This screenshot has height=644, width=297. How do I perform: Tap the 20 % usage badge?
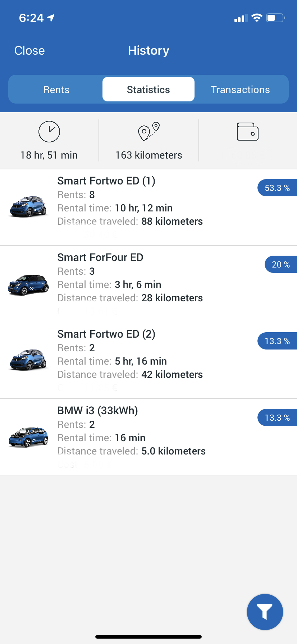281,264
